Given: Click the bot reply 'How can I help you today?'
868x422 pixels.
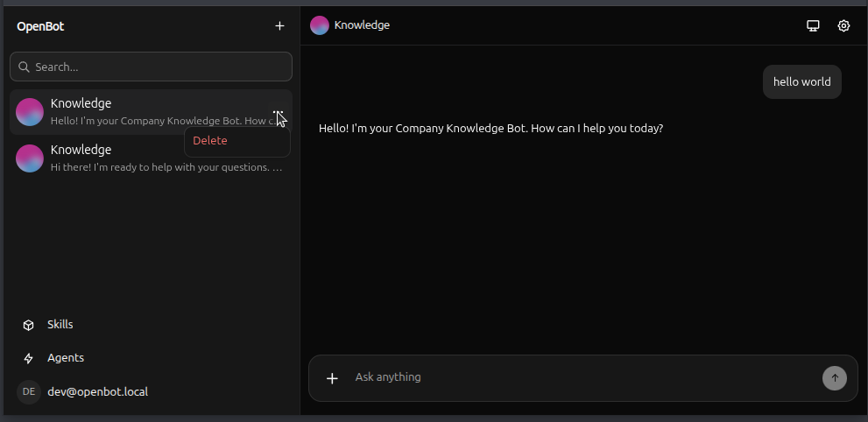Looking at the screenshot, I should pos(598,129).
